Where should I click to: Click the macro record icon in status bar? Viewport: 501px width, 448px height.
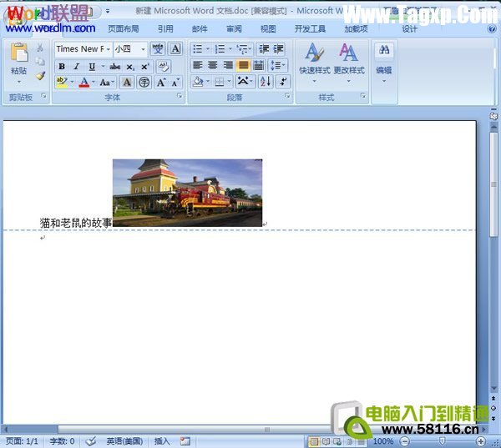(185, 441)
